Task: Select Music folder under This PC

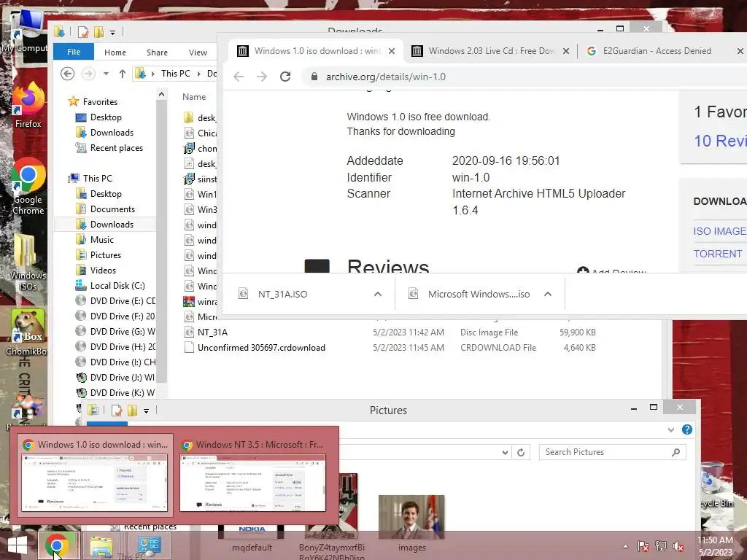Action: [102, 239]
